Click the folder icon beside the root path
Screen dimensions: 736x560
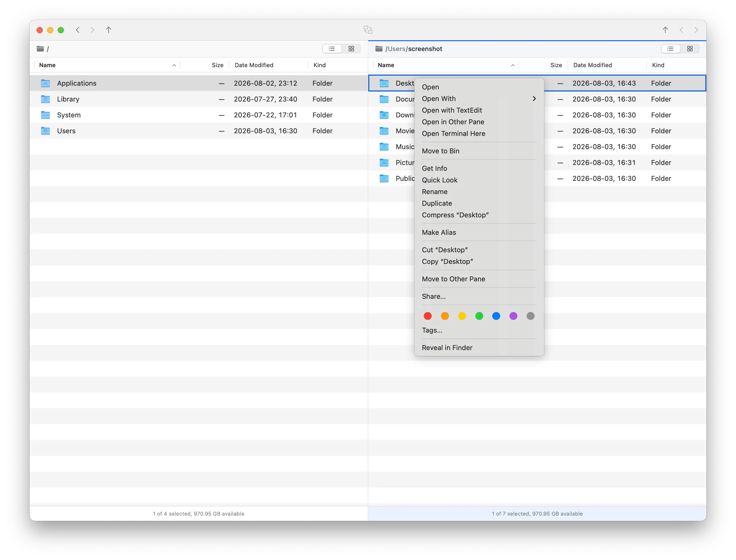tap(40, 49)
